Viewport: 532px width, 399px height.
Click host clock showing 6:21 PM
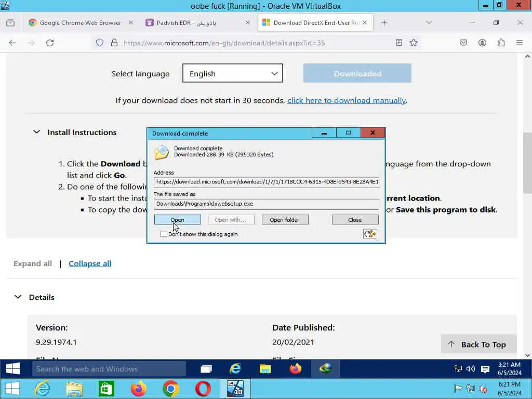[x=509, y=389]
